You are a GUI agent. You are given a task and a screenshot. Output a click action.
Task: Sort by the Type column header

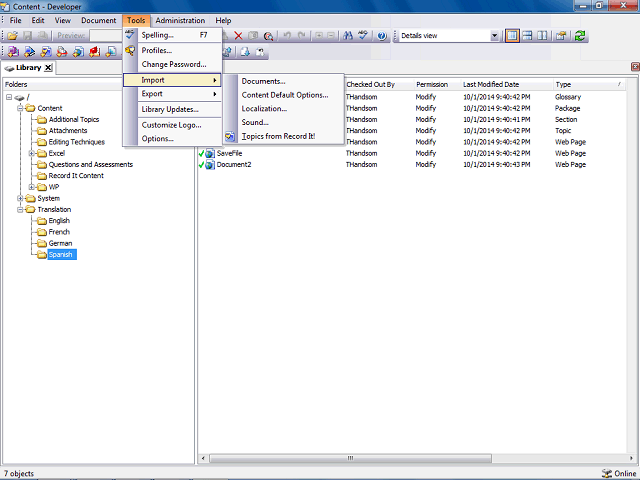[x=589, y=84]
